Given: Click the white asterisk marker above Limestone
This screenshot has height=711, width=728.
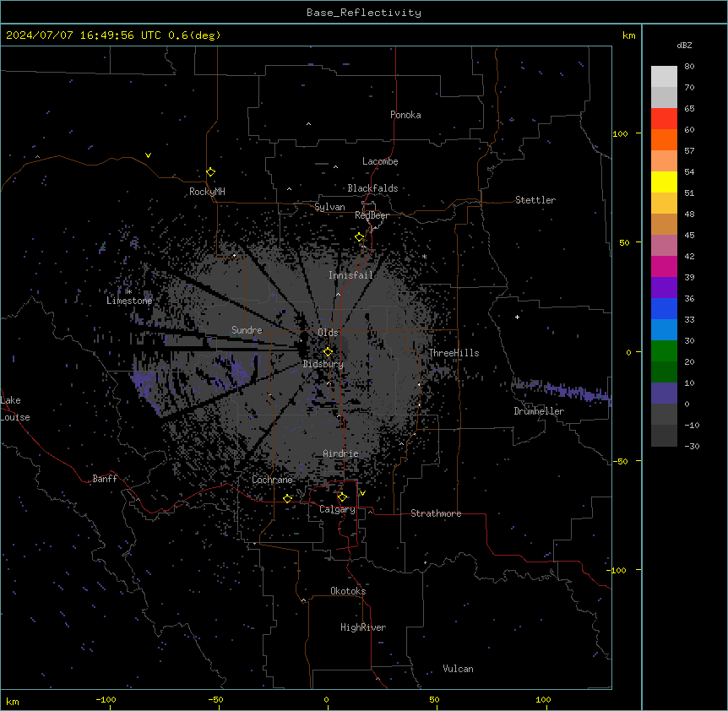Looking at the screenshot, I should tap(129, 291).
